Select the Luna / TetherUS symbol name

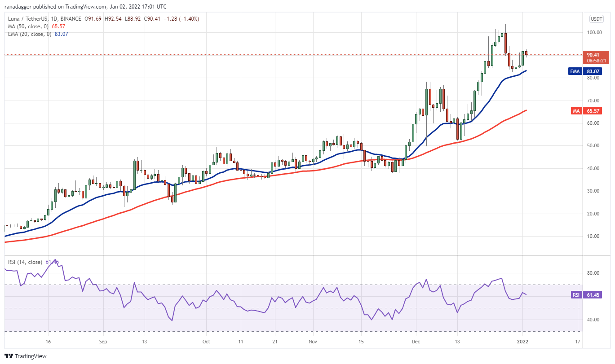(27, 19)
